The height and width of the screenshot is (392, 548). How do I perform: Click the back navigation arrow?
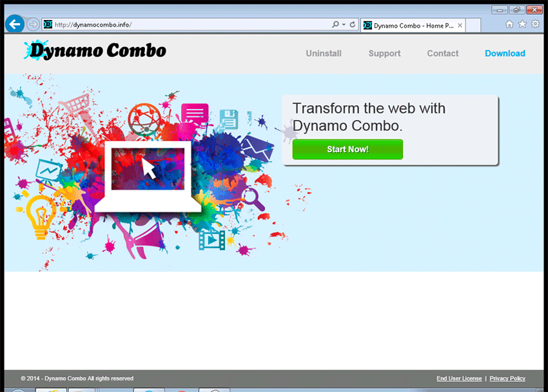(x=14, y=24)
